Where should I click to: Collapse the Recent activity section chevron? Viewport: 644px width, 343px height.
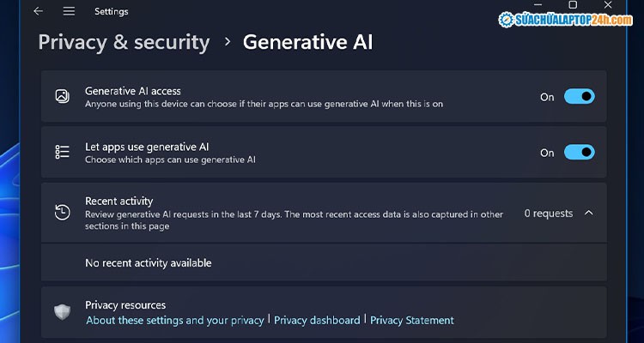pos(588,214)
